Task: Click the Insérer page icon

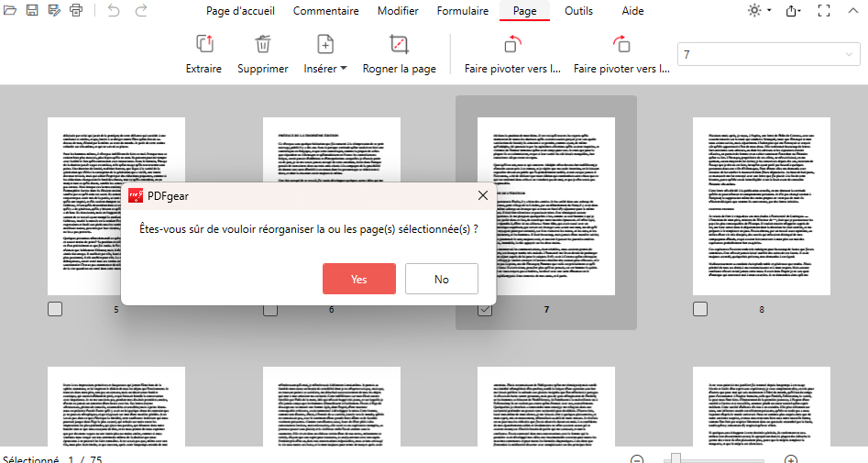Action: click(x=325, y=44)
